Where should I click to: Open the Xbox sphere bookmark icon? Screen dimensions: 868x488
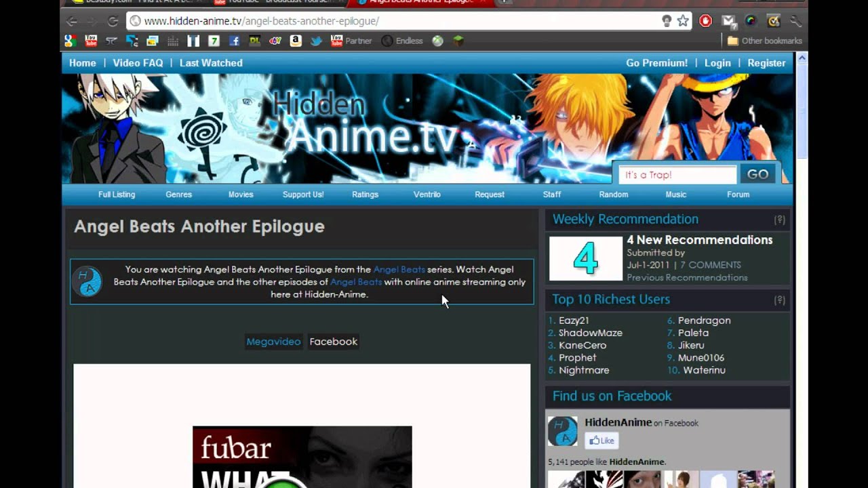pyautogui.click(x=438, y=41)
